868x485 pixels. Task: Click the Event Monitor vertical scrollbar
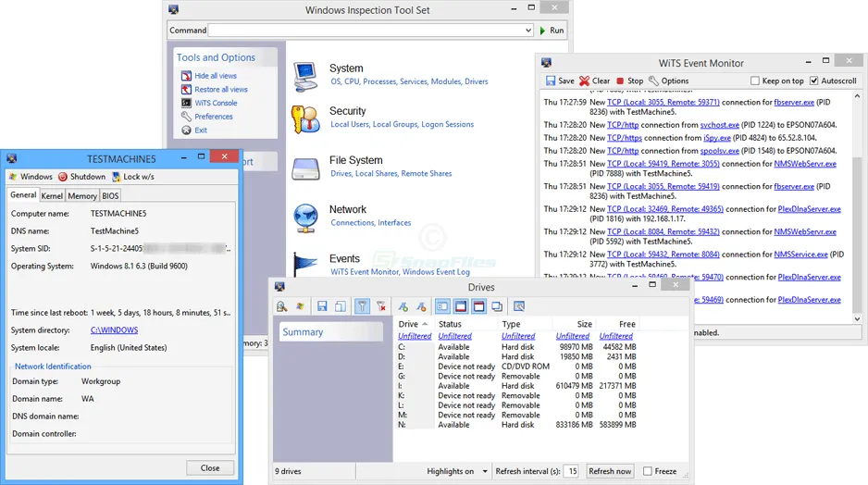[x=858, y=207]
